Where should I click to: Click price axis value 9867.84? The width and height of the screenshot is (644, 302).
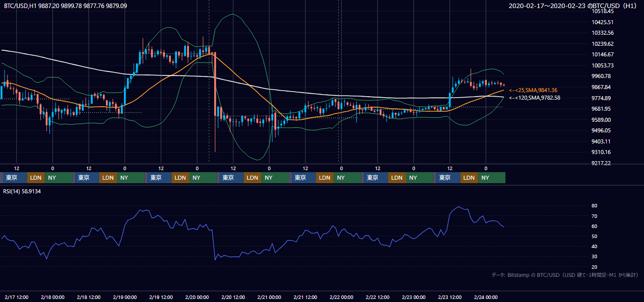[601, 87]
